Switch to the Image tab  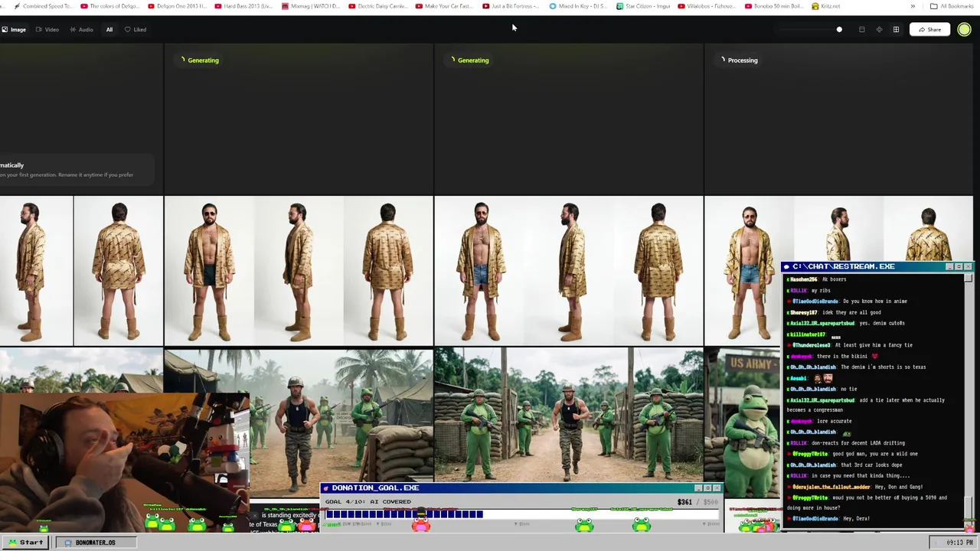14,30
